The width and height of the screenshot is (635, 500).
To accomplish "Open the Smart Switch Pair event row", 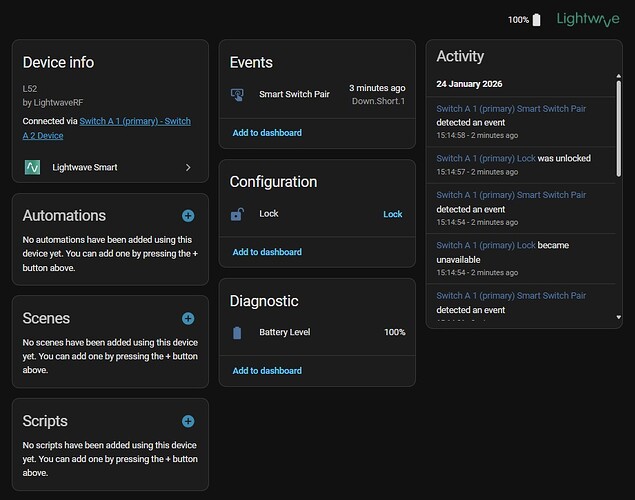I will pos(315,94).
